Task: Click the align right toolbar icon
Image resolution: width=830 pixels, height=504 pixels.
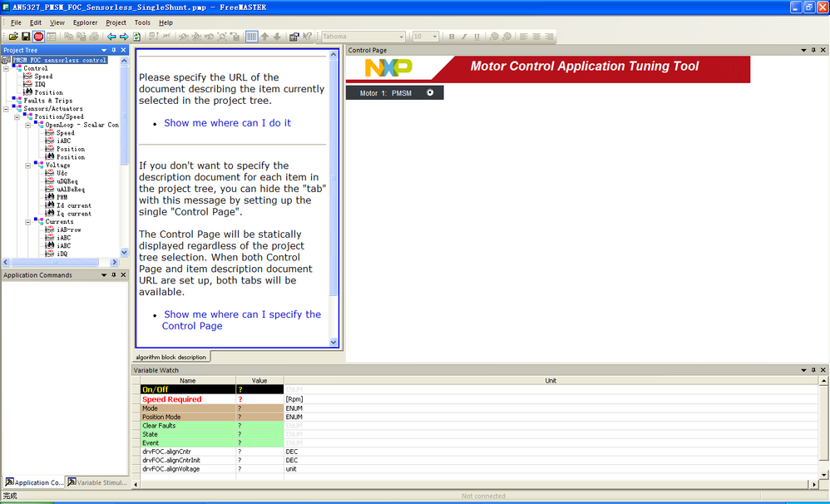Action: coord(549,37)
